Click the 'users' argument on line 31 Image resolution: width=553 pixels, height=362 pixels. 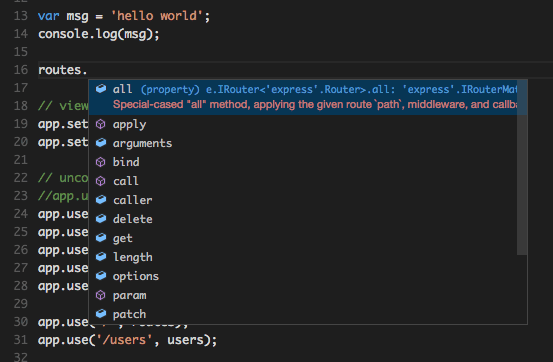coord(185,340)
